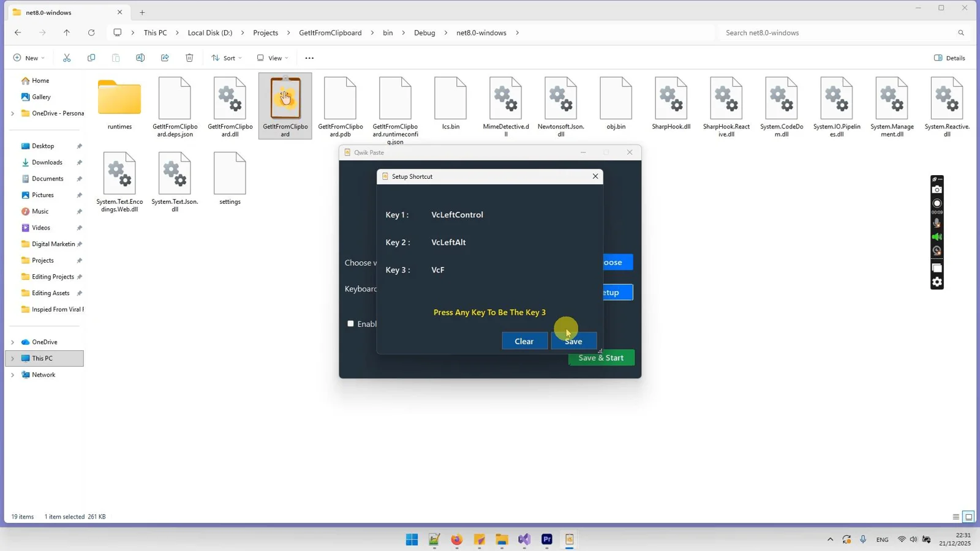Screen dimensions: 980x551
Task: Open Firefox from the taskbar
Action: [x=456, y=539]
